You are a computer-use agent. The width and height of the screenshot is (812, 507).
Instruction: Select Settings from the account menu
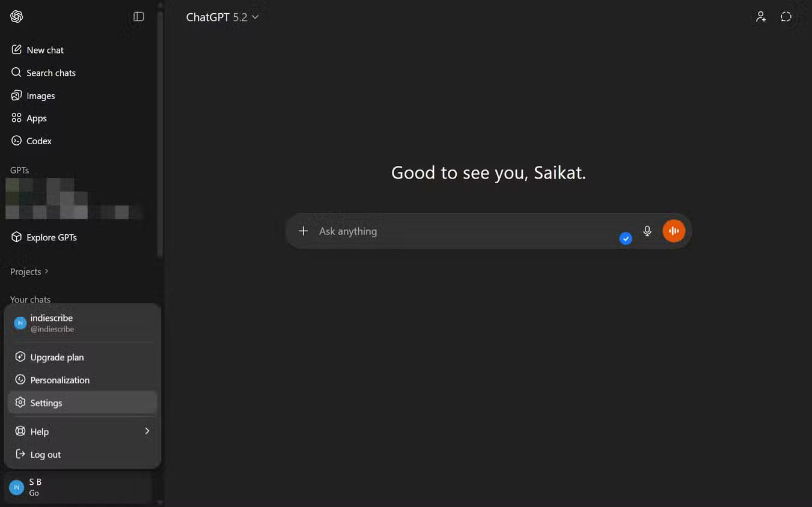46,403
